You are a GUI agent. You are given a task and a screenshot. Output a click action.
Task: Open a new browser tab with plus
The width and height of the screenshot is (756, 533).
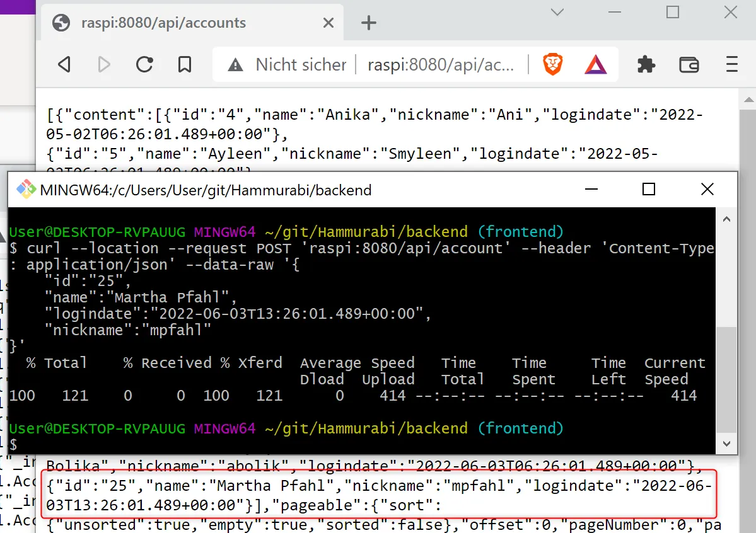tap(368, 23)
